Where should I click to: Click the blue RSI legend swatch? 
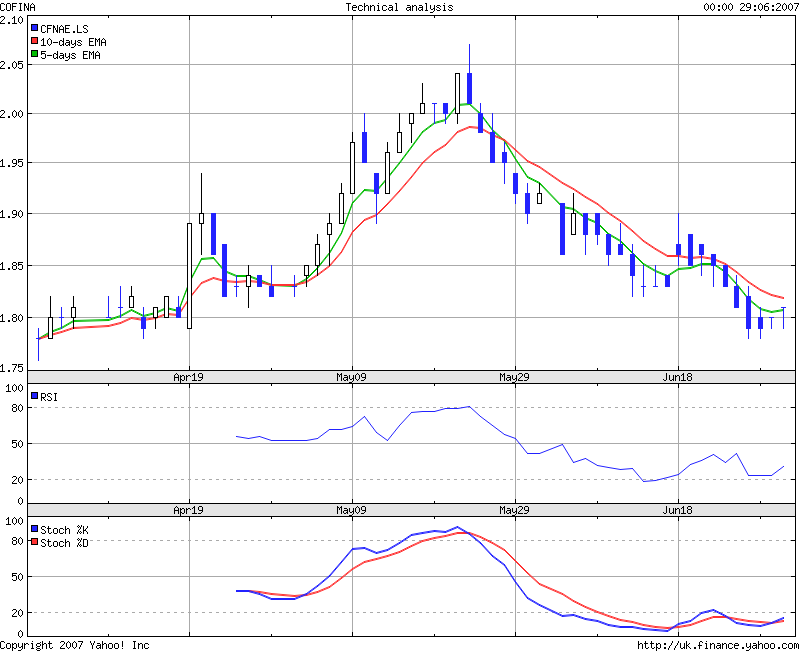[35, 397]
